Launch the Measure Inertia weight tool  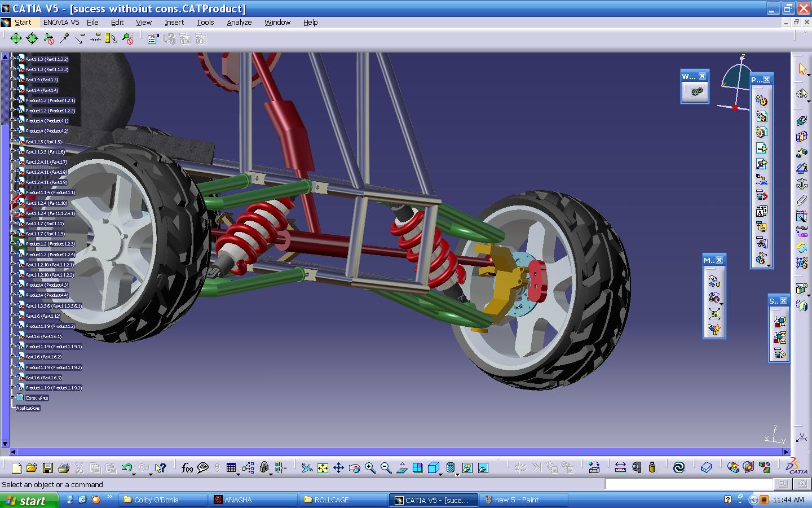click(x=652, y=468)
